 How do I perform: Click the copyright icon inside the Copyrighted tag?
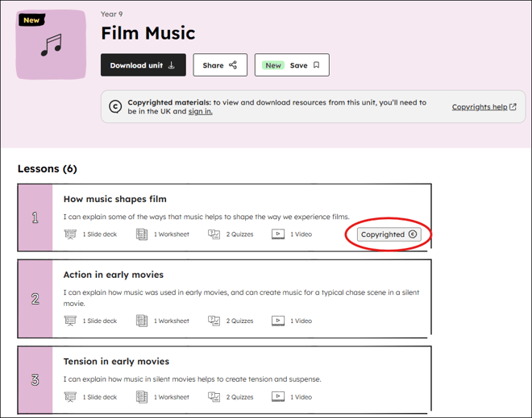413,234
